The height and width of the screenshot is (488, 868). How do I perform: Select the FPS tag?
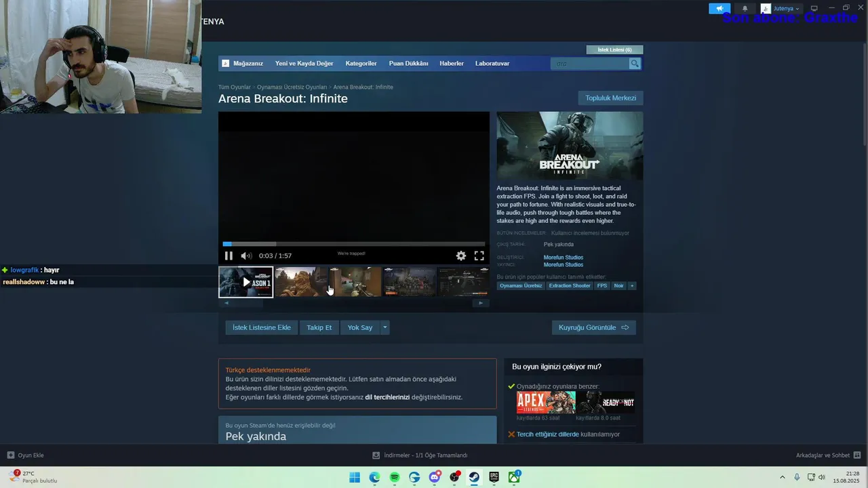602,286
